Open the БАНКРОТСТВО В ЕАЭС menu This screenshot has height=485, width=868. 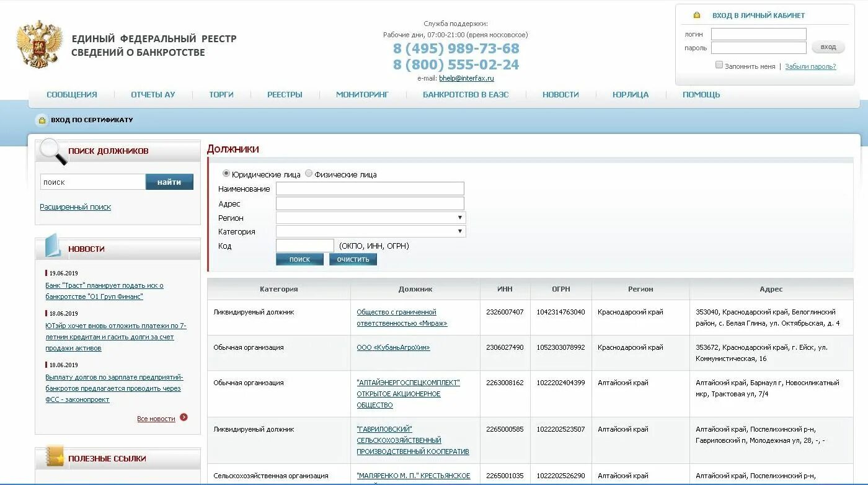466,94
